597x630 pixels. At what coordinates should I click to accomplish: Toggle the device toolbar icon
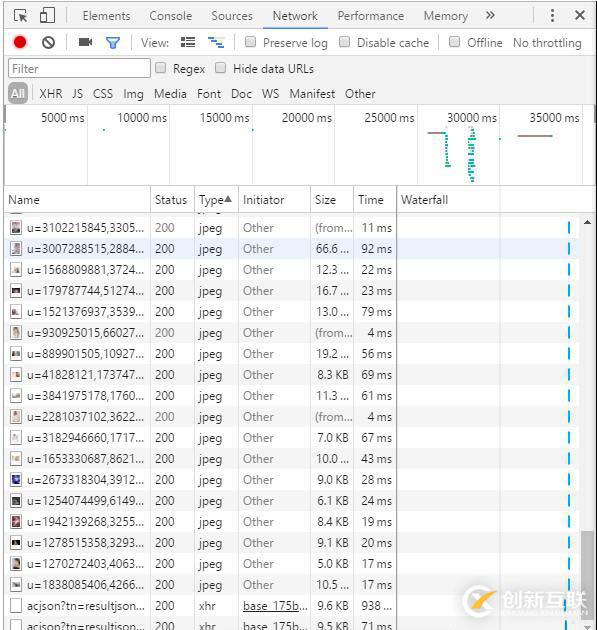[x=47, y=16]
